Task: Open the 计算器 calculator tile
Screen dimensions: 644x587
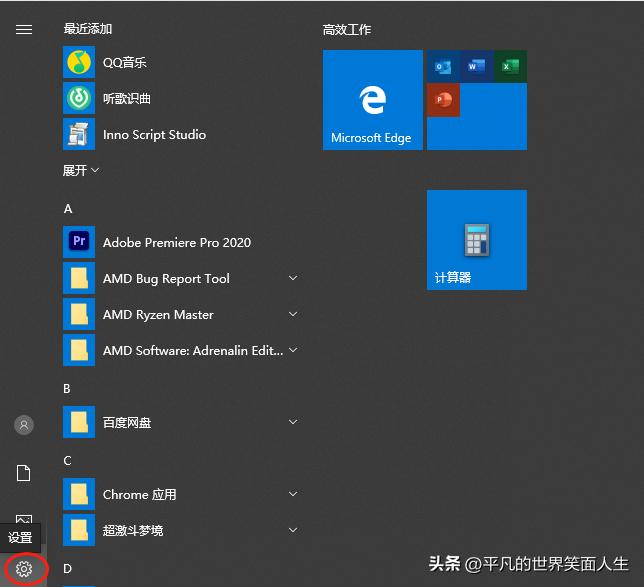Action: point(477,240)
